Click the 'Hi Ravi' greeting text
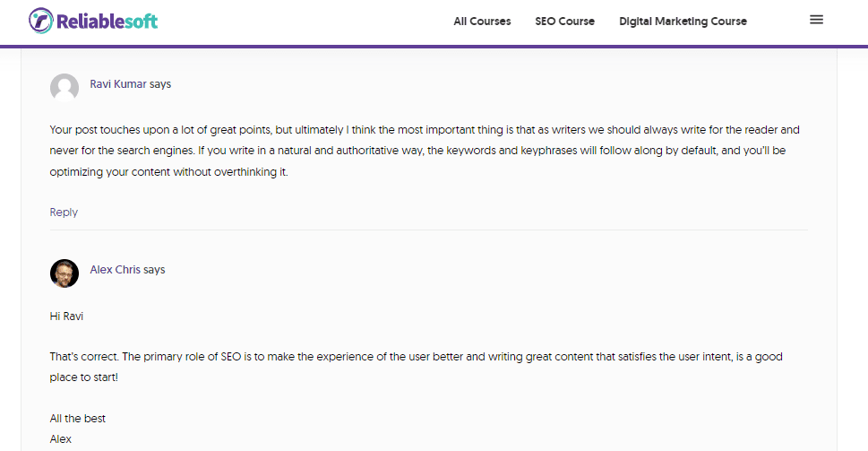Screen dimensions: 868x451 [67, 316]
